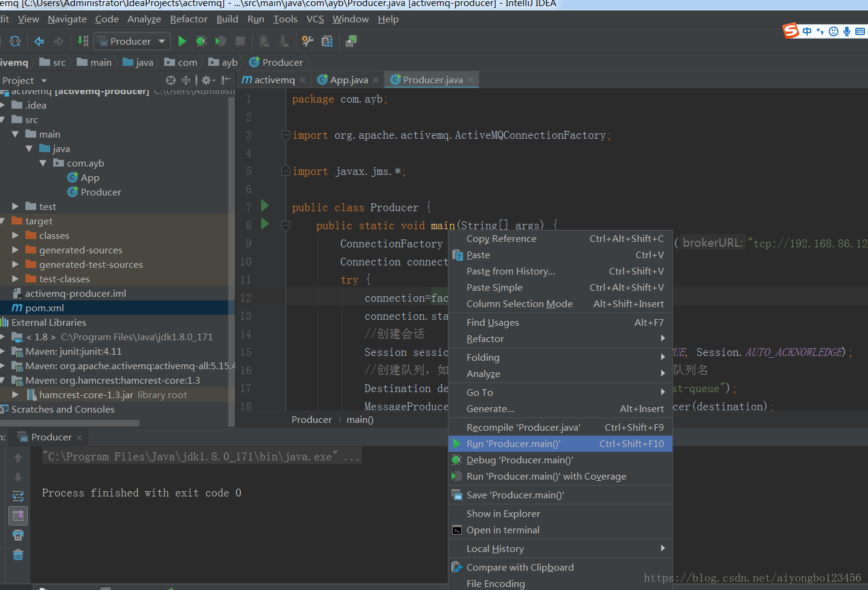
Task: Click the main() breadcrumb below editor
Action: click(360, 419)
